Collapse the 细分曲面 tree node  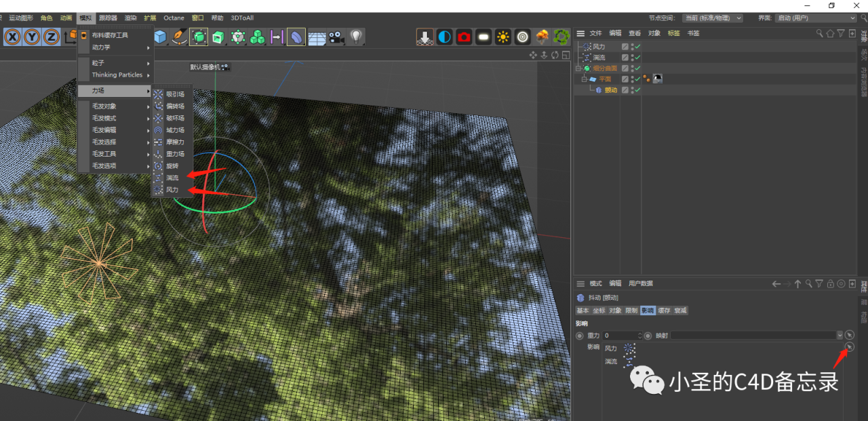click(x=578, y=68)
